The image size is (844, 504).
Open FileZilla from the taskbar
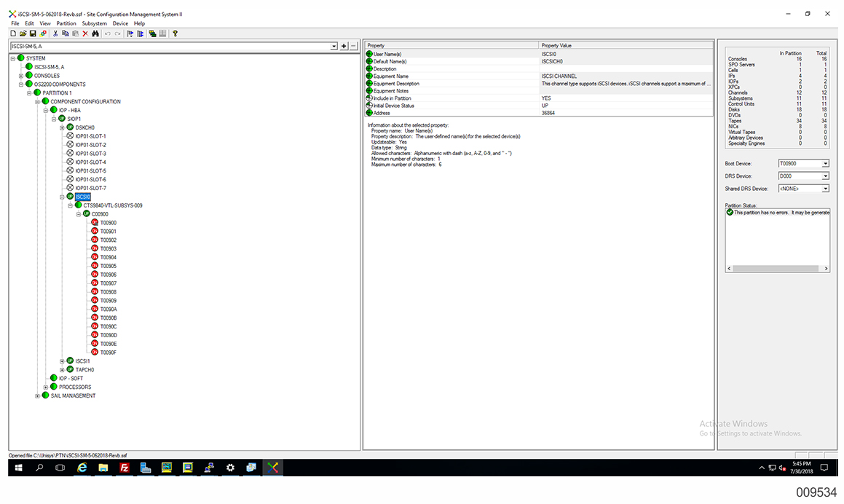(125, 468)
